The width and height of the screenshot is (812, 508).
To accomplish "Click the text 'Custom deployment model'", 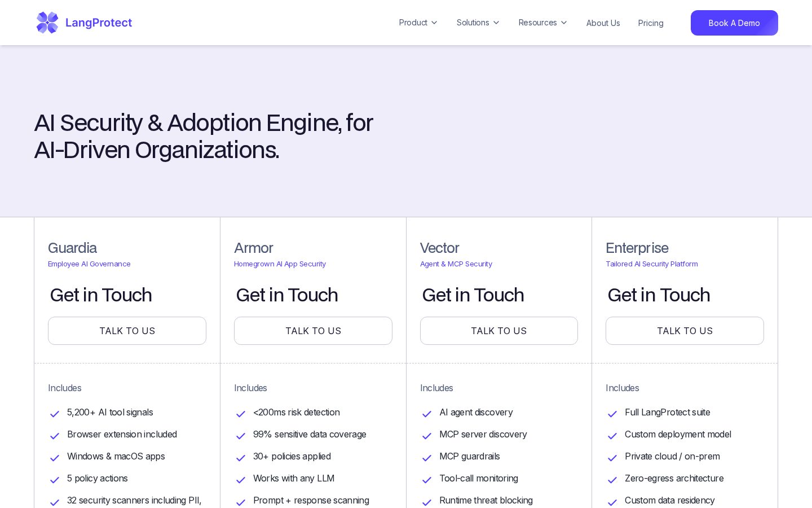I will pyautogui.click(x=678, y=435).
